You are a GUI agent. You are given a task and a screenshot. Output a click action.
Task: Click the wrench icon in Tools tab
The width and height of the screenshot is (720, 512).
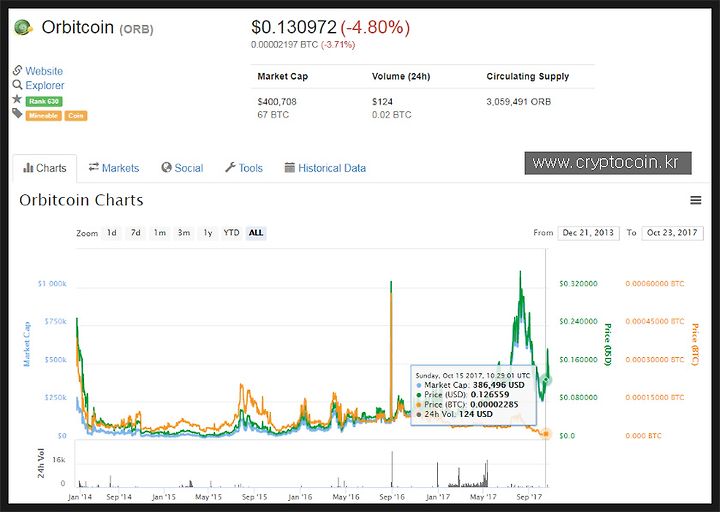(230, 167)
